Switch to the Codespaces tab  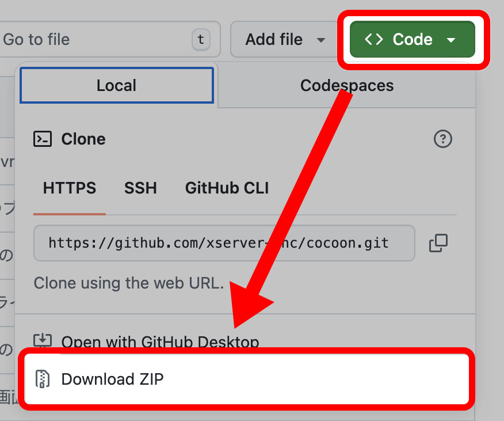347,86
